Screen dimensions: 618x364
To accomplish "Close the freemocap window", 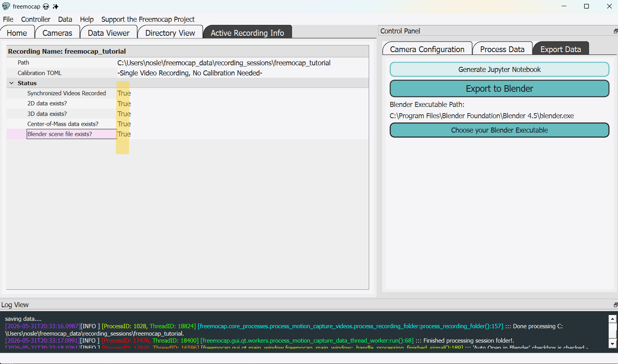I will (x=609, y=6).
